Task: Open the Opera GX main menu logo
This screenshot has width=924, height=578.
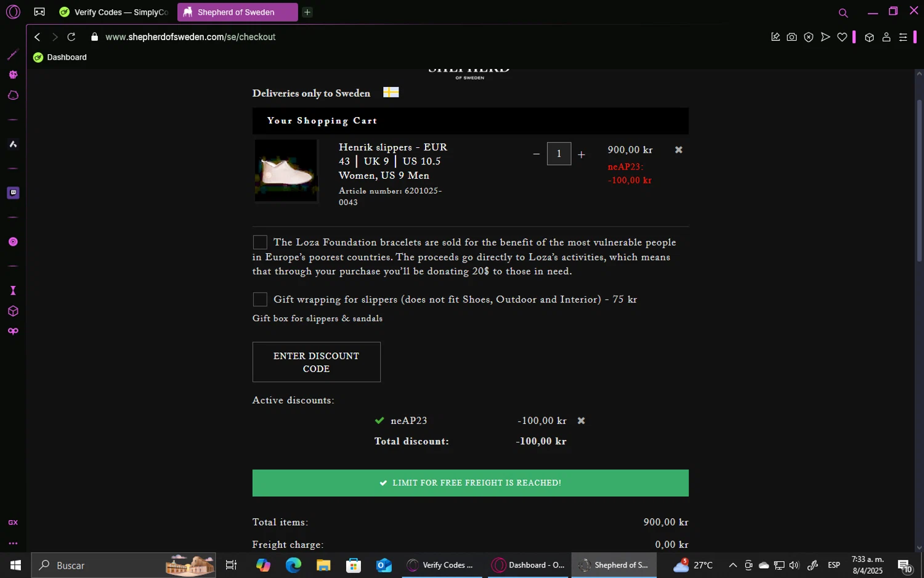Action: [13, 12]
